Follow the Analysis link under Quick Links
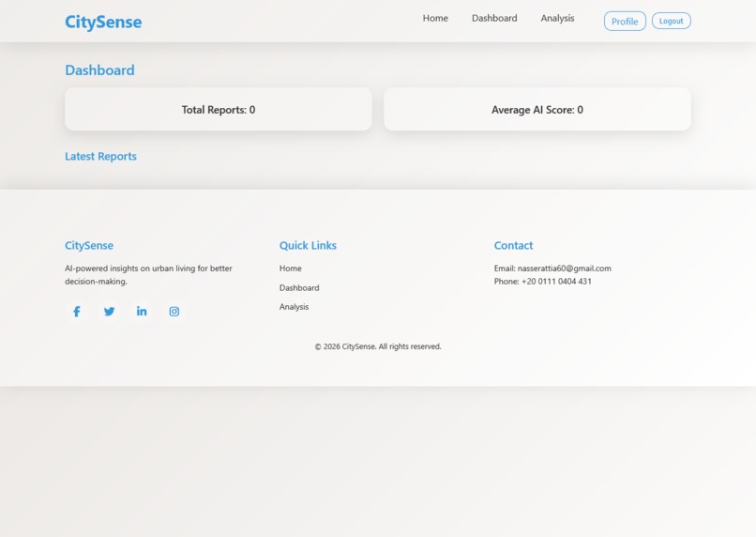Image resolution: width=756 pixels, height=537 pixels. tap(294, 307)
